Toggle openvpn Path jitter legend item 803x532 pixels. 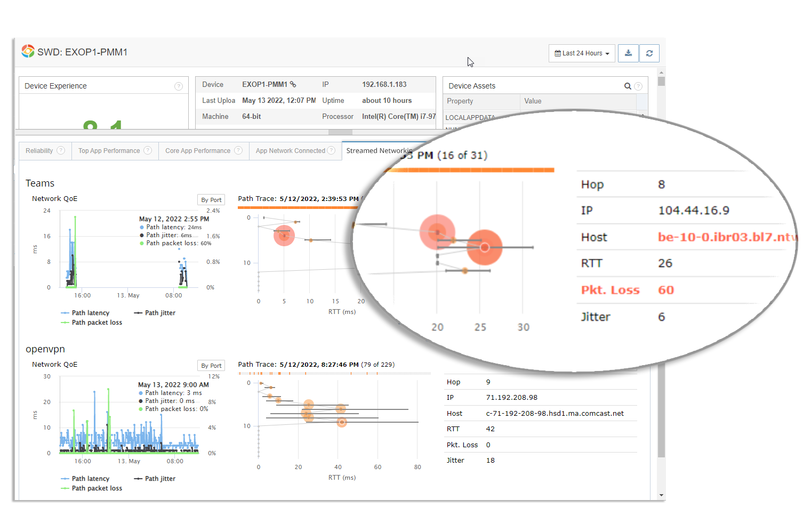155,479
